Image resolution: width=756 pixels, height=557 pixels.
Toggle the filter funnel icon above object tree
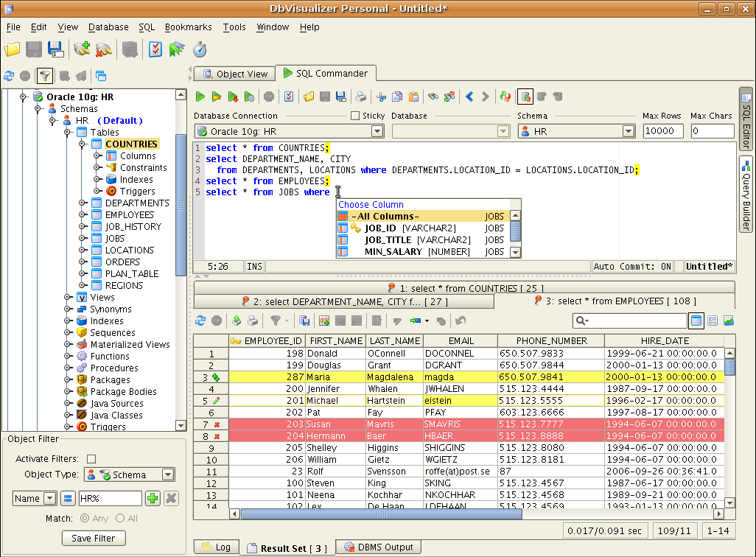point(45,75)
